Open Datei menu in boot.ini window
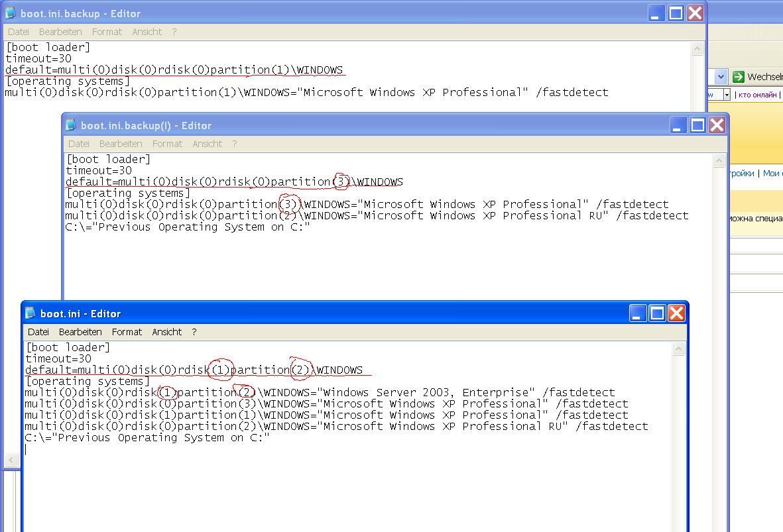This screenshot has height=532, width=783. coord(38,332)
